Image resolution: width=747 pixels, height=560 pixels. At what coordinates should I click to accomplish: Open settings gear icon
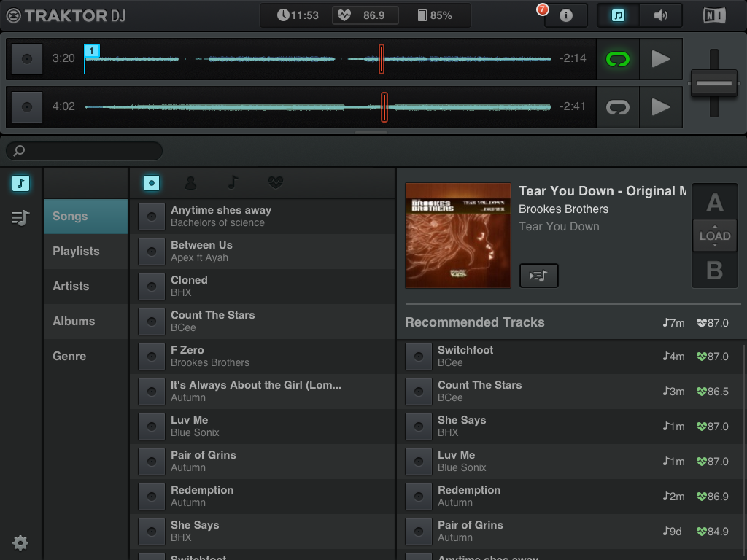coord(20,542)
